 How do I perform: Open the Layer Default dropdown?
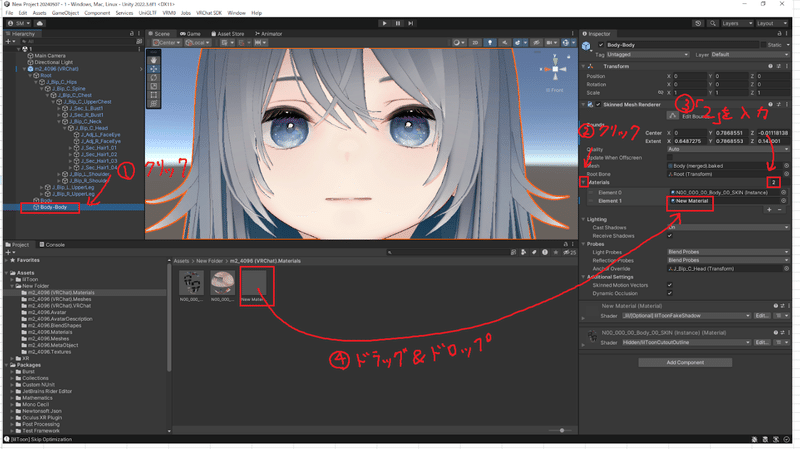click(750, 55)
